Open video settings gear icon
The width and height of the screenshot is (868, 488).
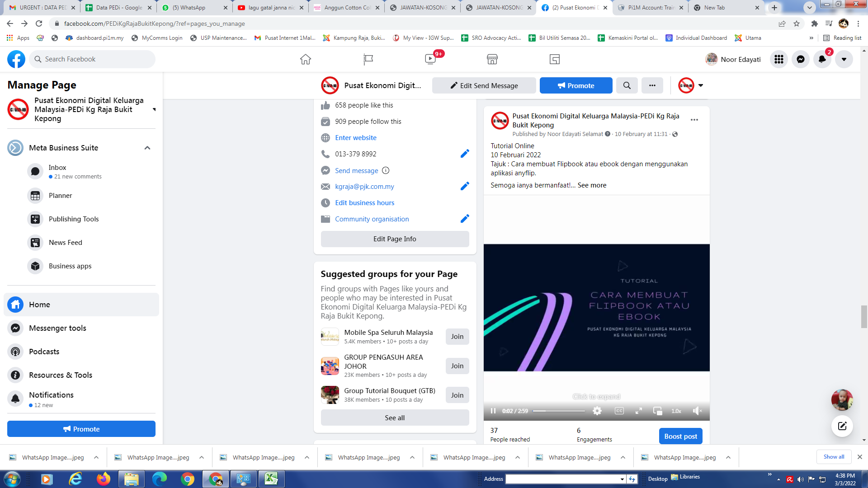(x=597, y=411)
